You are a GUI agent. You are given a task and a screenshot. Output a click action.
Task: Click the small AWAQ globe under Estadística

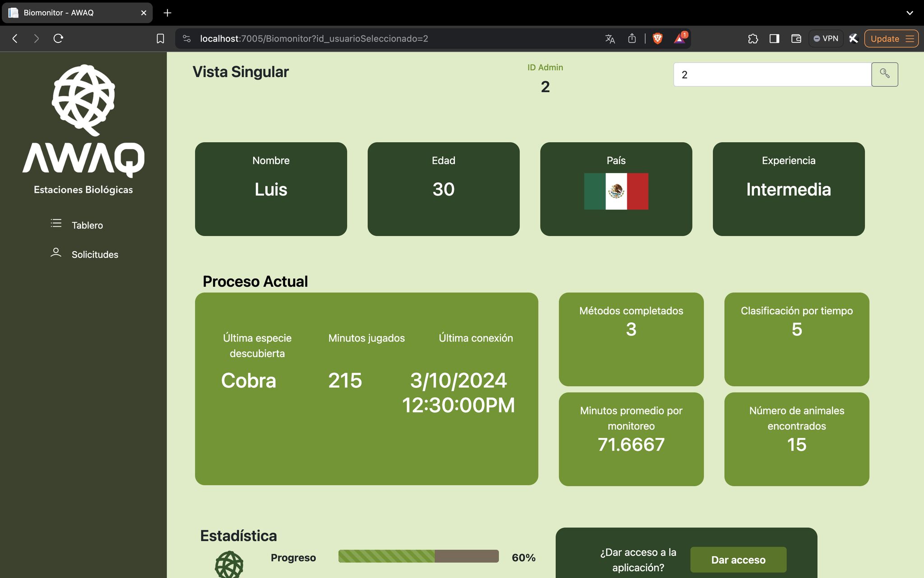pyautogui.click(x=229, y=564)
